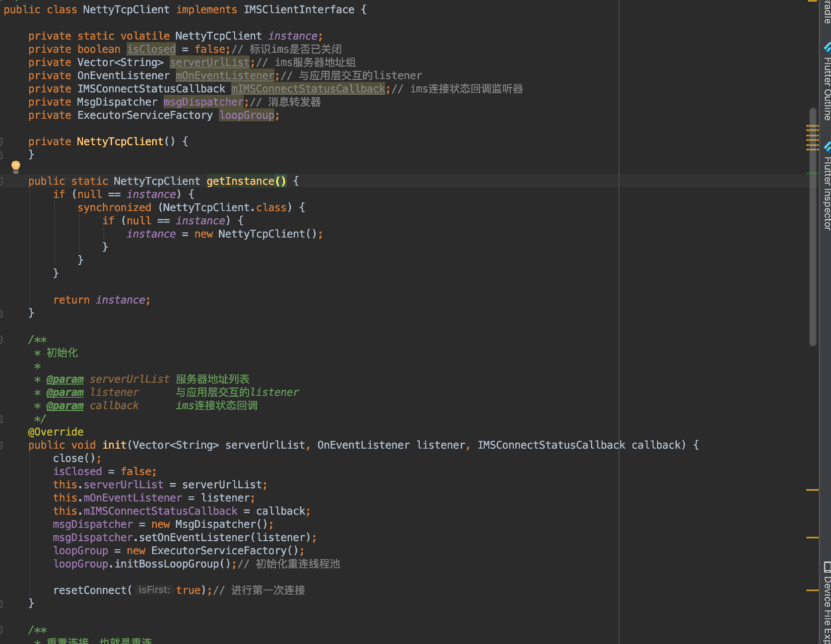This screenshot has height=644, width=831.
Task: Click the Gradle icon at top right edge
Action: [x=826, y=10]
